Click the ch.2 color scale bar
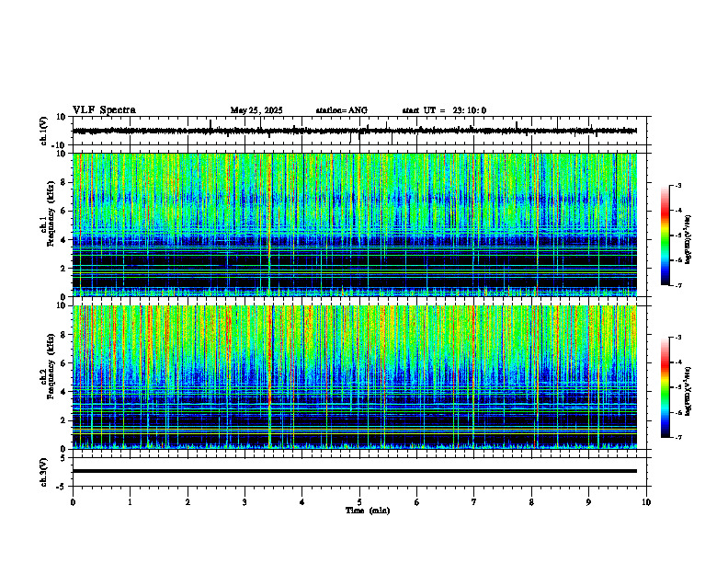 (665, 387)
